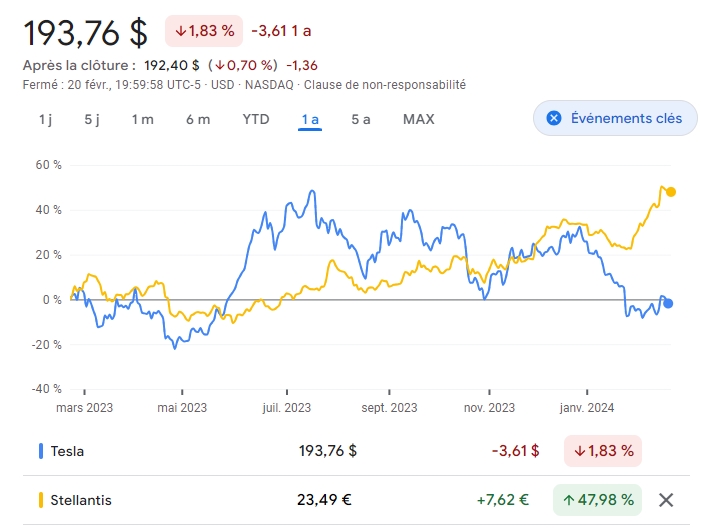The image size is (701, 531).
Task: Click the red 1,83 % badge at top
Action: pyautogui.click(x=204, y=31)
